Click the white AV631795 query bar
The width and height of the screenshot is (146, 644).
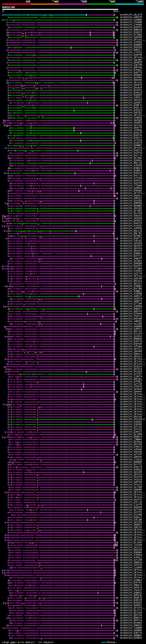pyautogui.click(x=60, y=9)
